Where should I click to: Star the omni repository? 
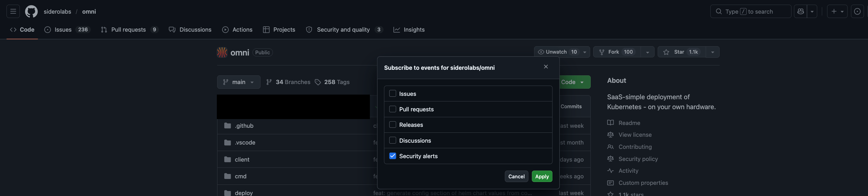(682, 52)
